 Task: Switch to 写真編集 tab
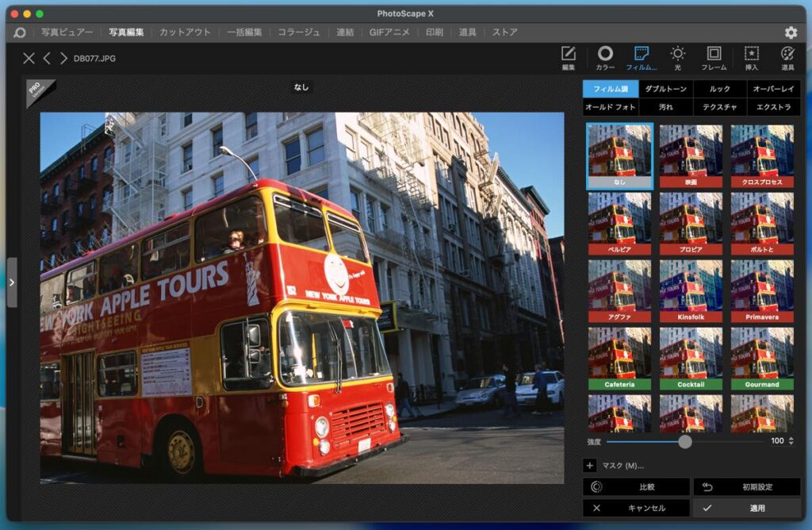[x=126, y=32]
